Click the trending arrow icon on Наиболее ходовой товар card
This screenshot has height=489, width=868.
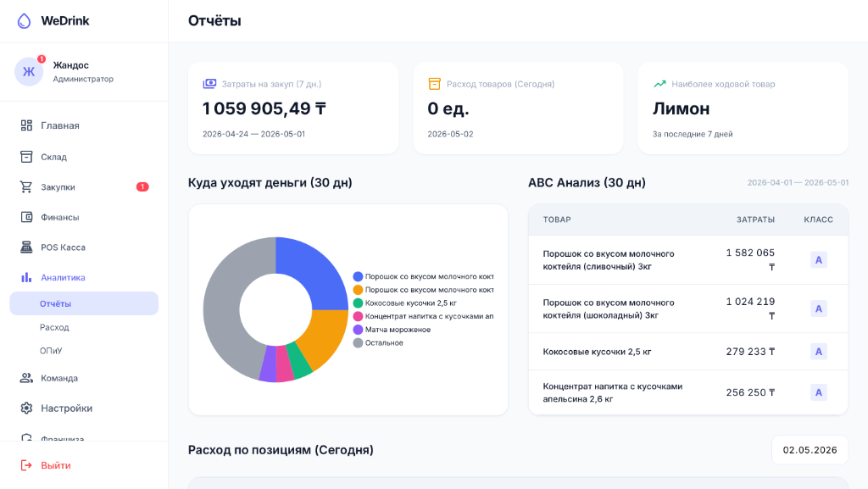(x=659, y=84)
